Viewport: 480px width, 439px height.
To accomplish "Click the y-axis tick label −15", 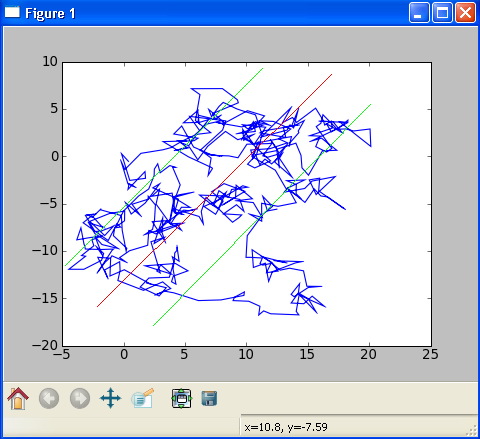I will click(45, 298).
